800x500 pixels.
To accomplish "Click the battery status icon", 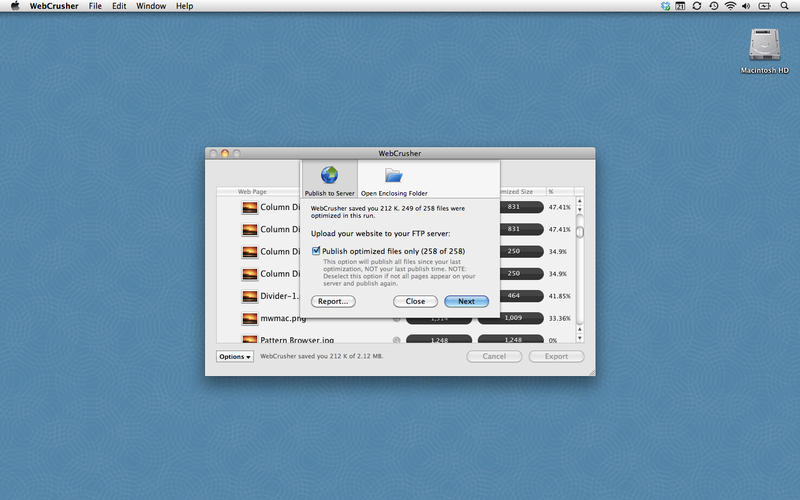I will pos(764,6).
